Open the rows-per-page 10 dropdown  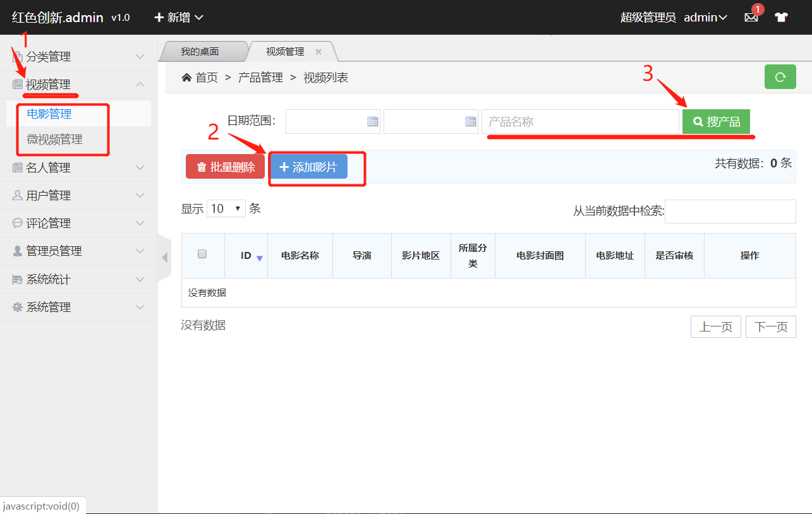click(226, 208)
